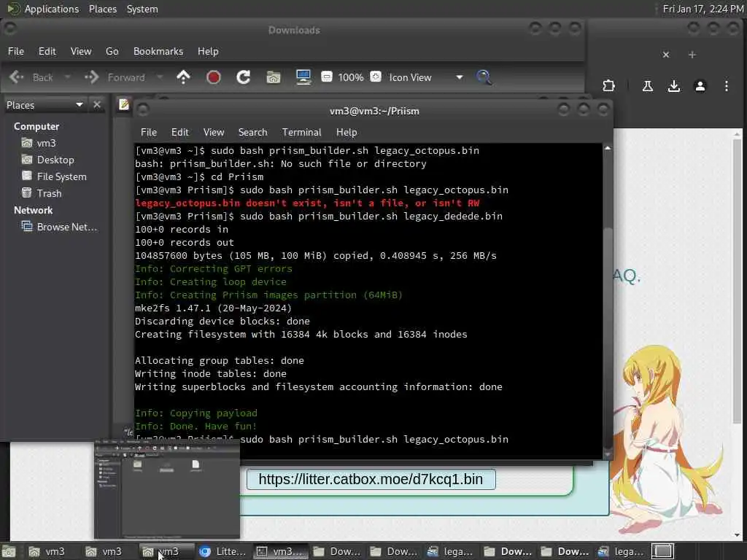The height and width of the screenshot is (560, 747).
Task: Expand the Back history dropdown arrow
Action: [67, 77]
